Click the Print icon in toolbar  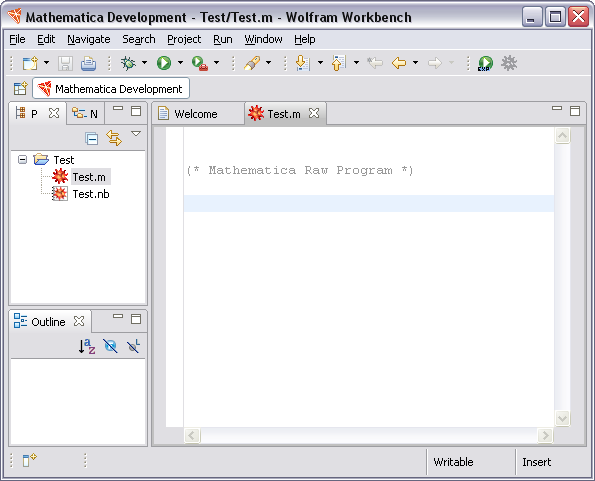(x=88, y=63)
